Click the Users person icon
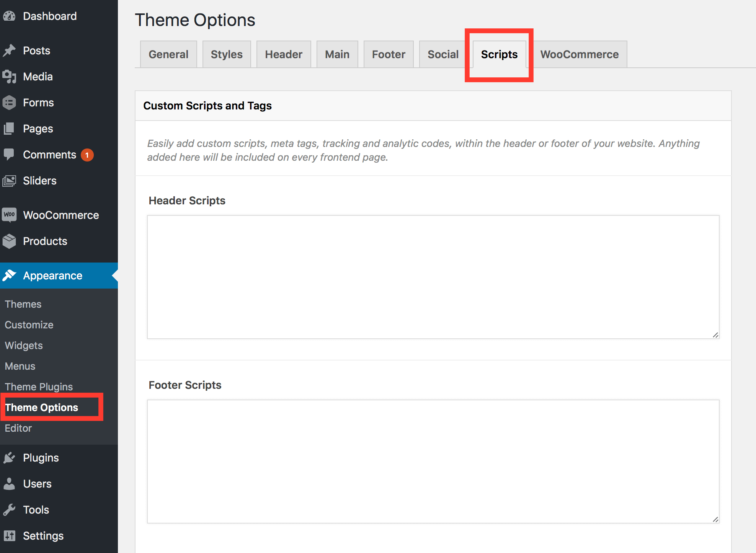756x553 pixels. (x=9, y=484)
